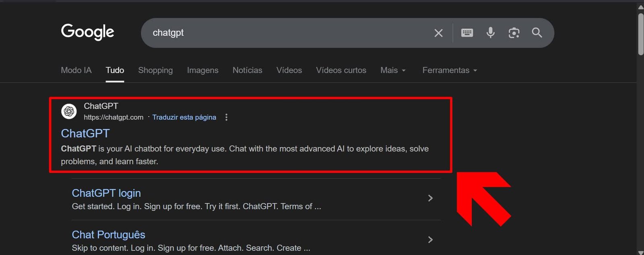This screenshot has width=644, height=255.
Task: Start voice search with the microphone icon
Action: [490, 33]
